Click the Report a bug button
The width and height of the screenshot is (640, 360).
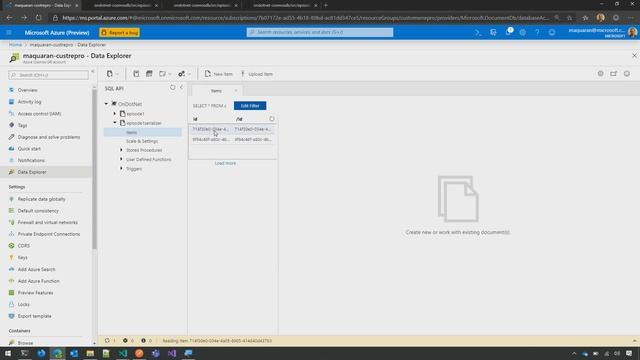click(x=120, y=33)
